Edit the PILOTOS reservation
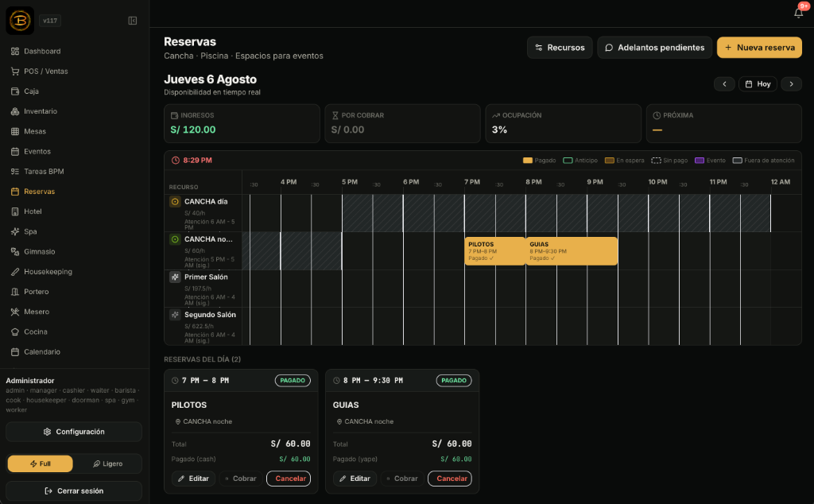This screenshot has width=814, height=504. coord(194,479)
